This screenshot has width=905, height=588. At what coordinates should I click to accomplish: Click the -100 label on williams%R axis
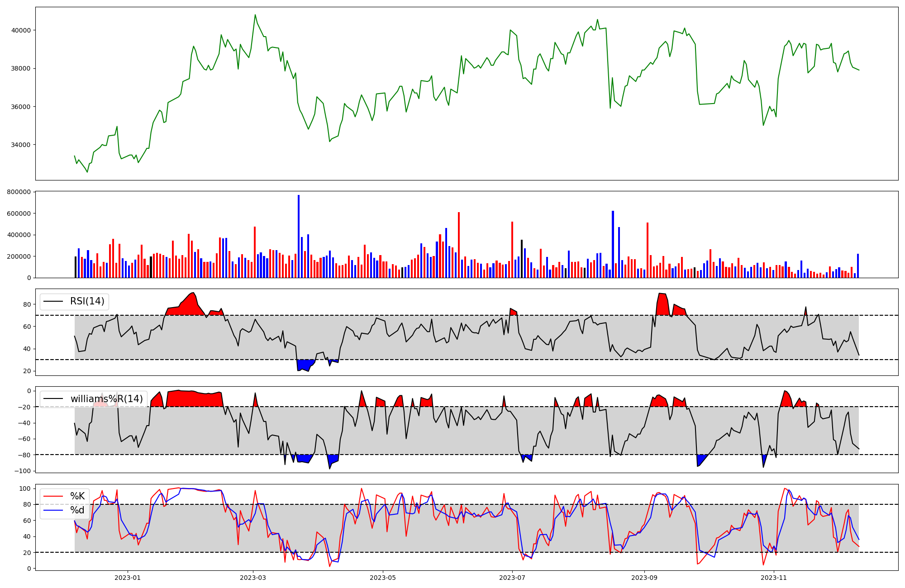coord(23,471)
